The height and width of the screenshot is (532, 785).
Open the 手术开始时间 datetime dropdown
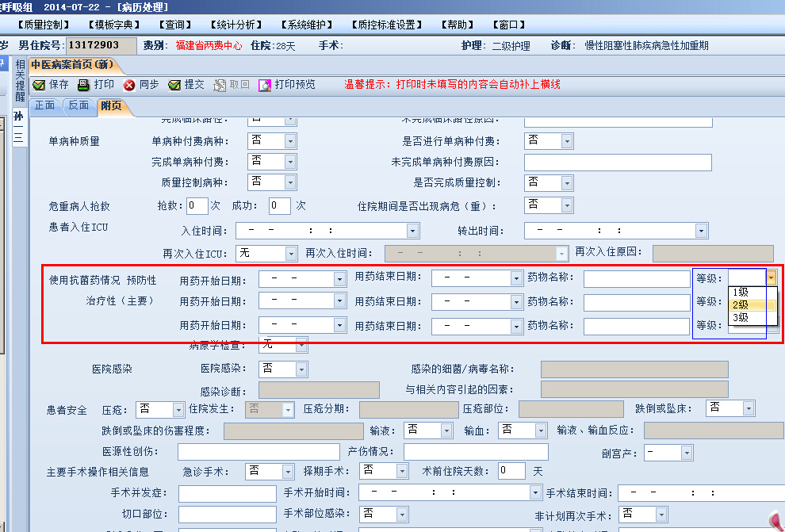[535, 492]
